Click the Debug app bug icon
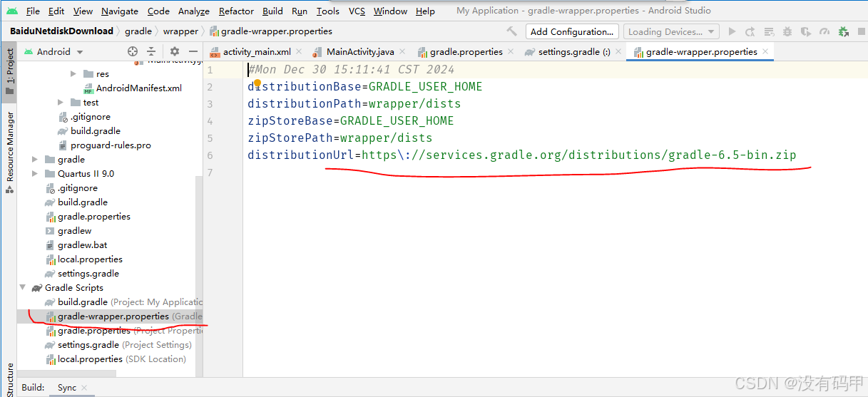Screen dimensions: 868x397 click(x=787, y=31)
